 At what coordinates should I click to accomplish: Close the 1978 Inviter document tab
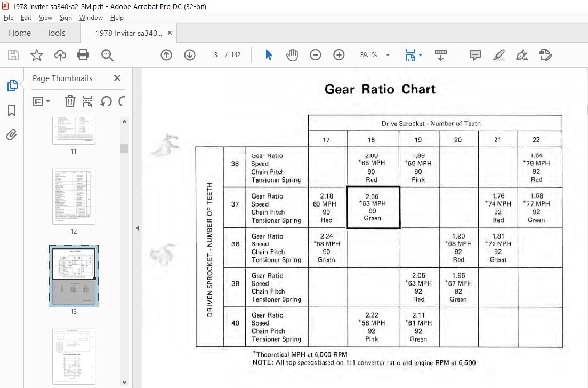pos(170,33)
